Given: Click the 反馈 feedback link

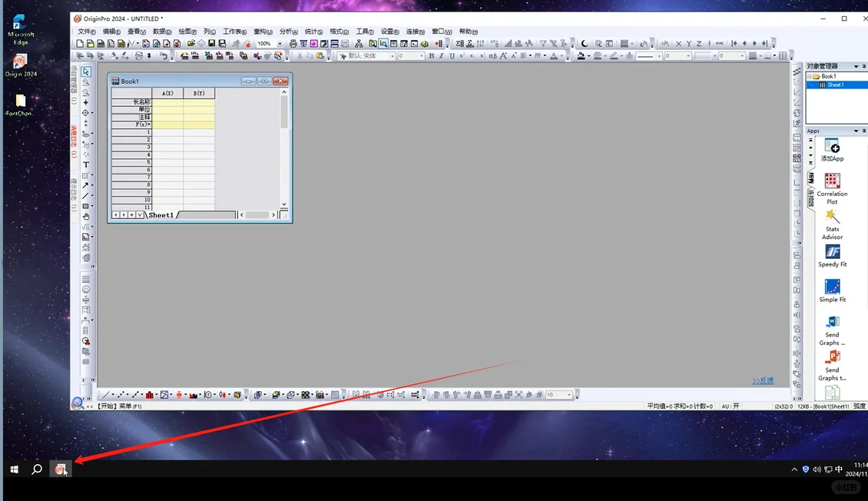Looking at the screenshot, I should 763,381.
